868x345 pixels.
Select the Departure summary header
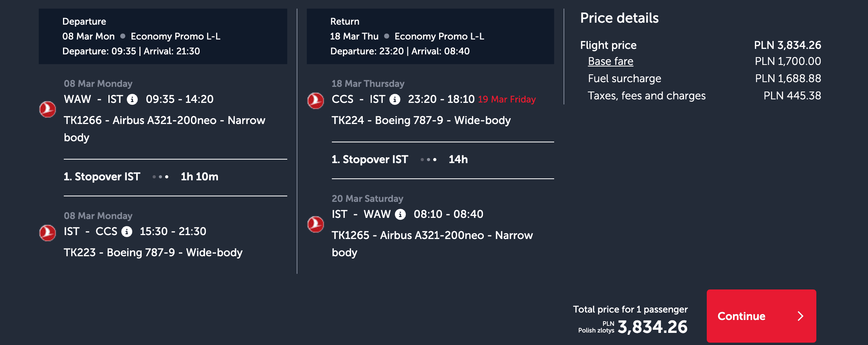pyautogui.click(x=163, y=36)
